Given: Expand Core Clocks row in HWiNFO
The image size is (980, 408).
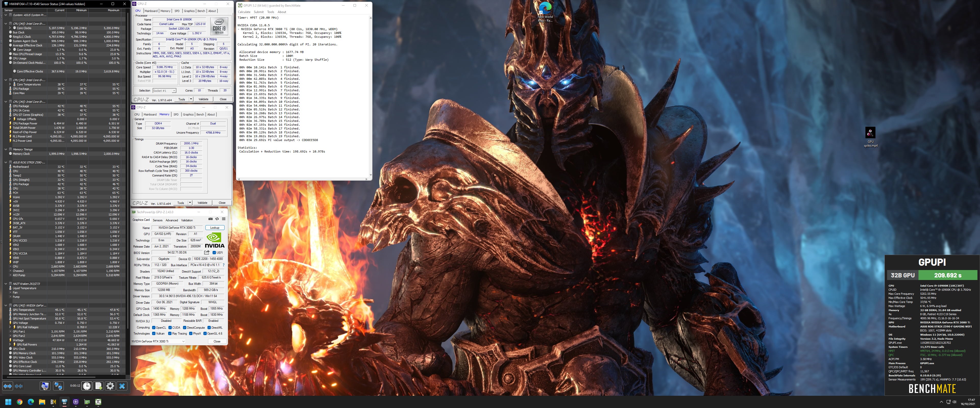Looking at the screenshot, I should click(10, 28).
